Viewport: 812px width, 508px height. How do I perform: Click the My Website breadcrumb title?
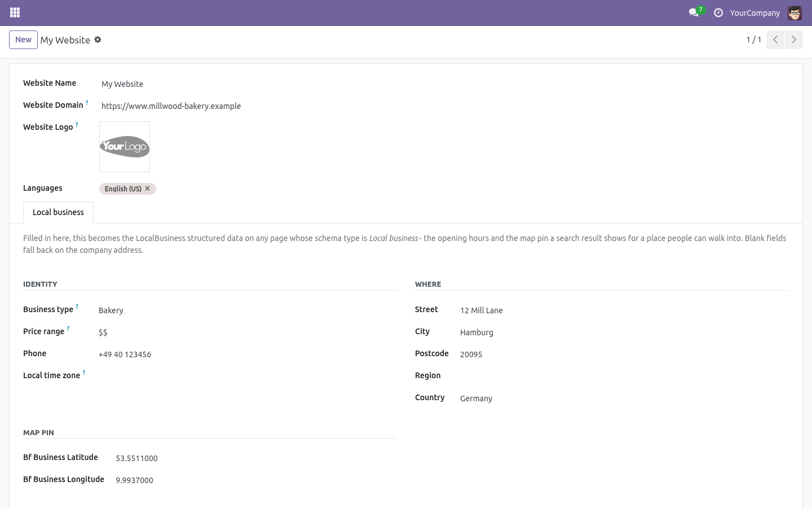point(65,40)
